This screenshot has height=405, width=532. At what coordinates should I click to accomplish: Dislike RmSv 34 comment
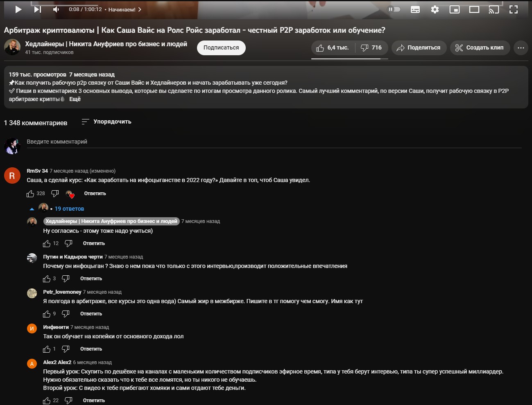(55, 193)
